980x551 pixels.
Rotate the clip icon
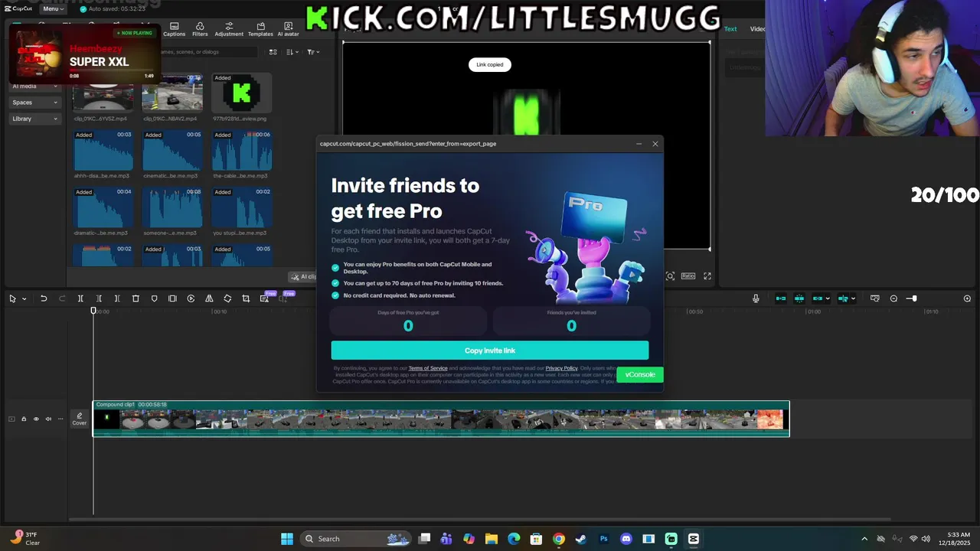[227, 298]
